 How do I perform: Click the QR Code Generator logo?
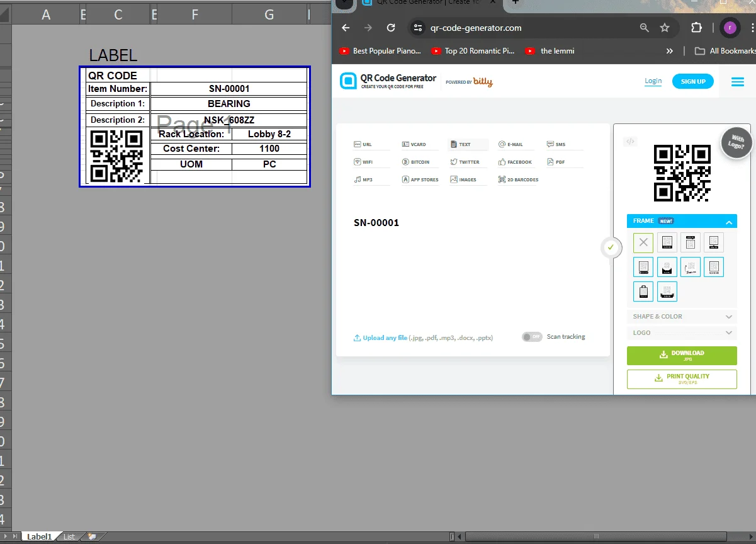pos(388,81)
